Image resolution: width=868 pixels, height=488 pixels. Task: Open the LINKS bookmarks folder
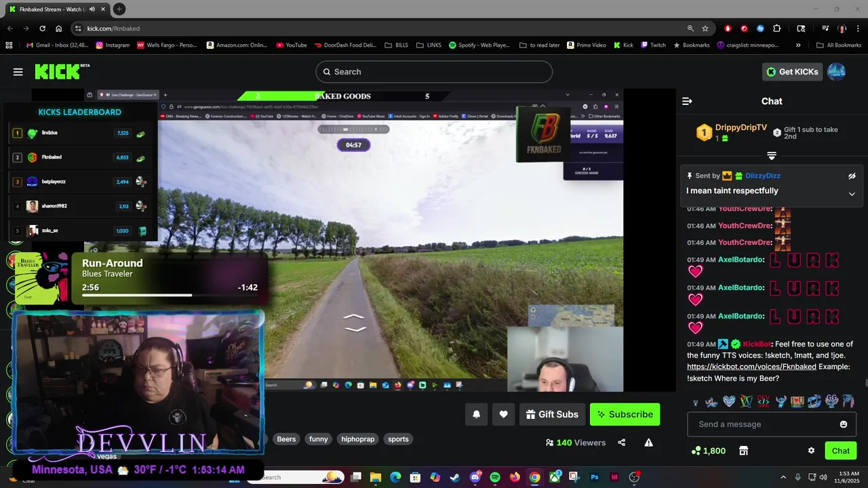click(x=429, y=45)
